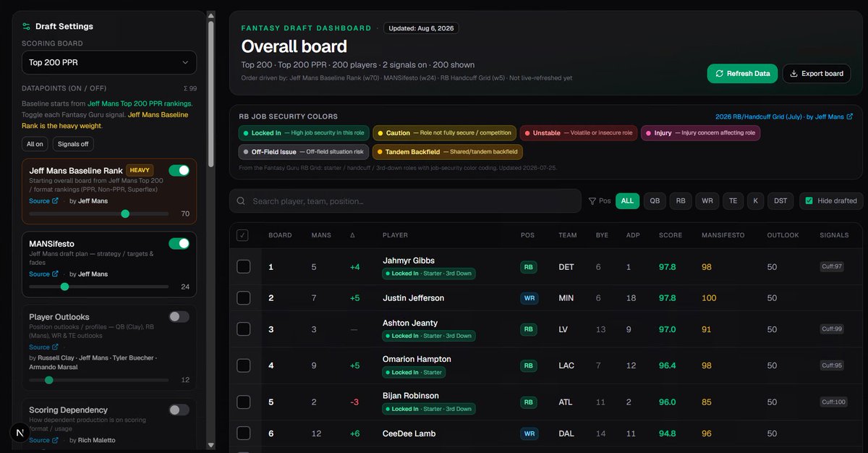This screenshot has height=453, width=868.
Task: Check the select-all checkbox in table header
Action: 242,235
